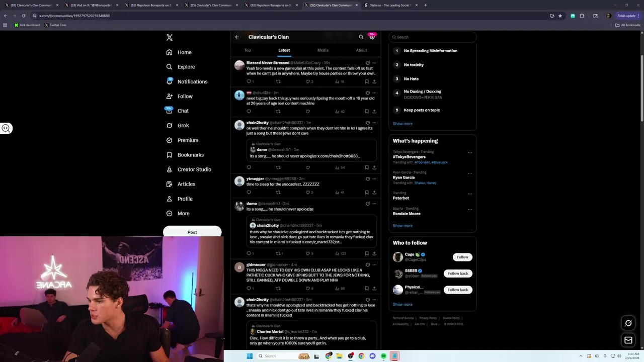Like the @chudlite post

click(308, 112)
